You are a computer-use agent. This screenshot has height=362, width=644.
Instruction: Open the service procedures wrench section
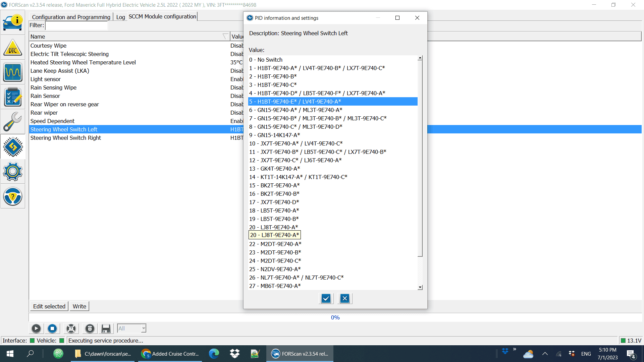coord(13,122)
